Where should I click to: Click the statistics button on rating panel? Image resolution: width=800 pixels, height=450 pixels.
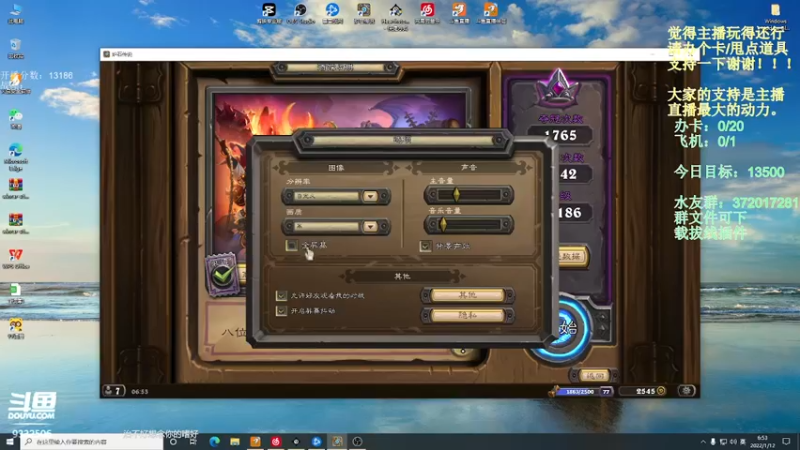point(571,257)
